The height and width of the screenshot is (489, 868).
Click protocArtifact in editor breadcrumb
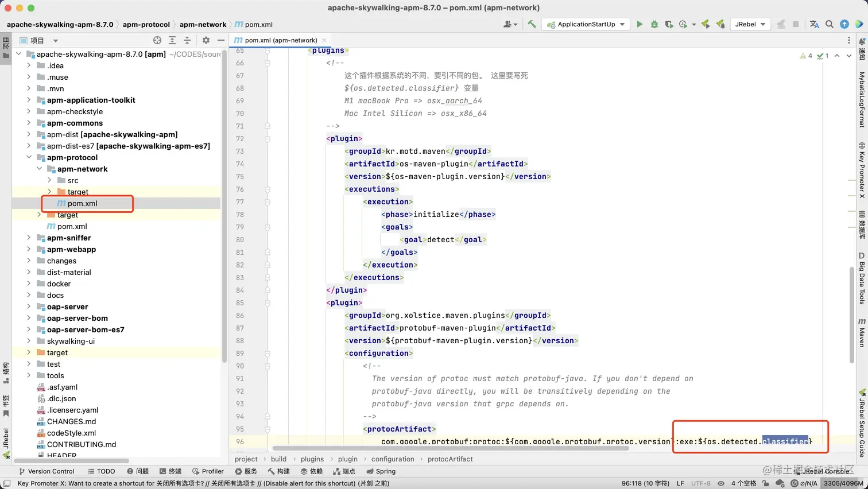pos(450,459)
